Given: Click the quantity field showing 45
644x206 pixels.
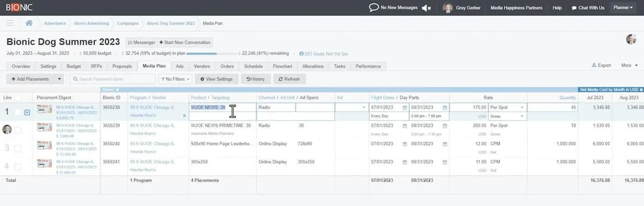Looking at the screenshot, I should (552, 107).
